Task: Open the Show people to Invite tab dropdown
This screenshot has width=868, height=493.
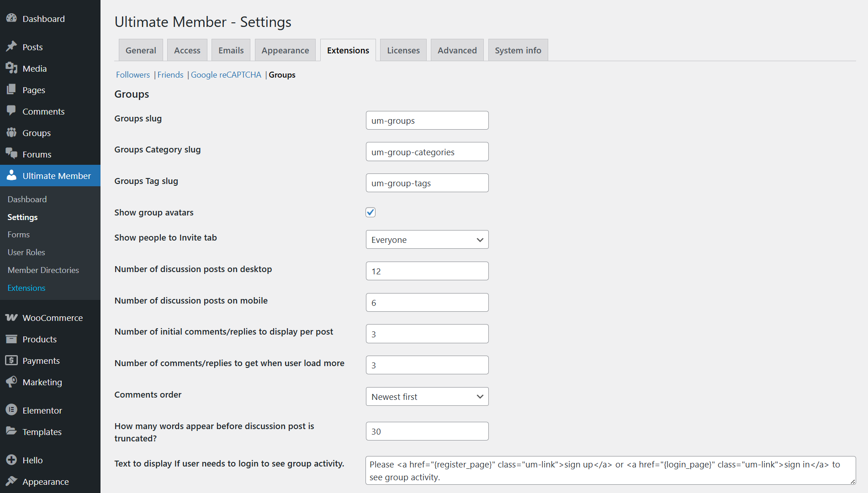Action: coord(427,240)
